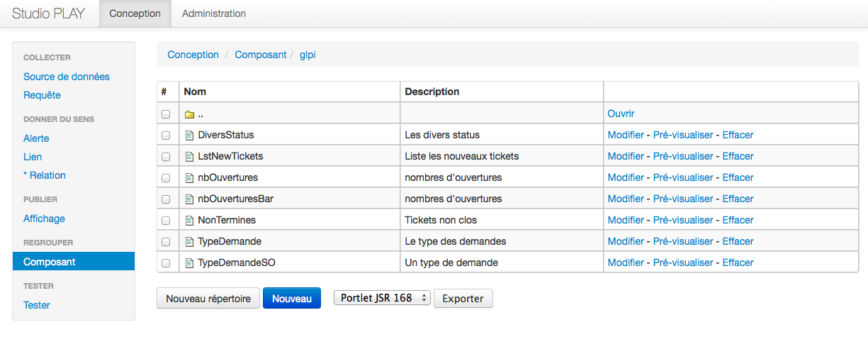Click the file icon next to nbOuverturesBar
This screenshot has height=337, width=868.
click(x=189, y=199)
